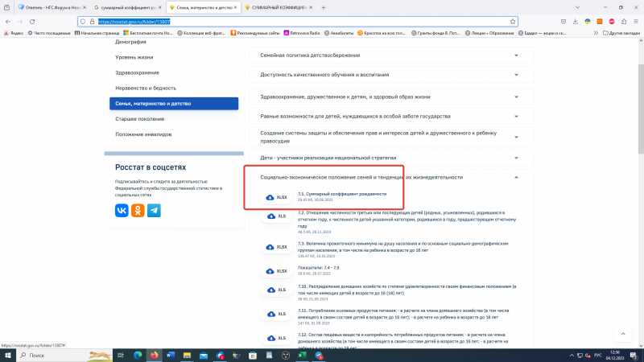Select 'Старшее поколение' sidebar item

138,119
